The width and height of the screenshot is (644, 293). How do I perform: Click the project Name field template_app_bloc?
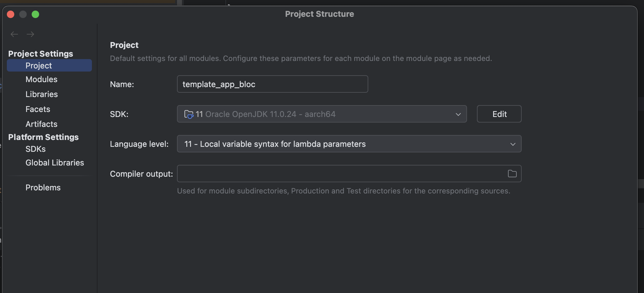tap(272, 84)
